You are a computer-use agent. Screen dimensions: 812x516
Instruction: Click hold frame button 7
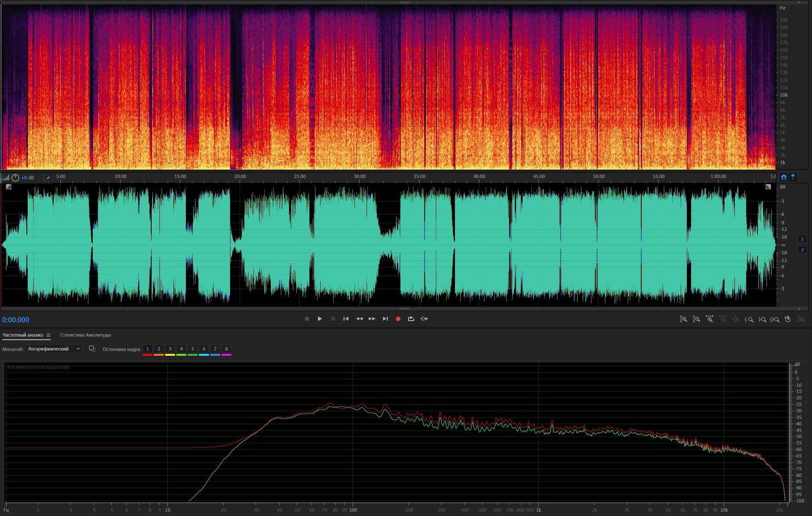click(x=215, y=349)
